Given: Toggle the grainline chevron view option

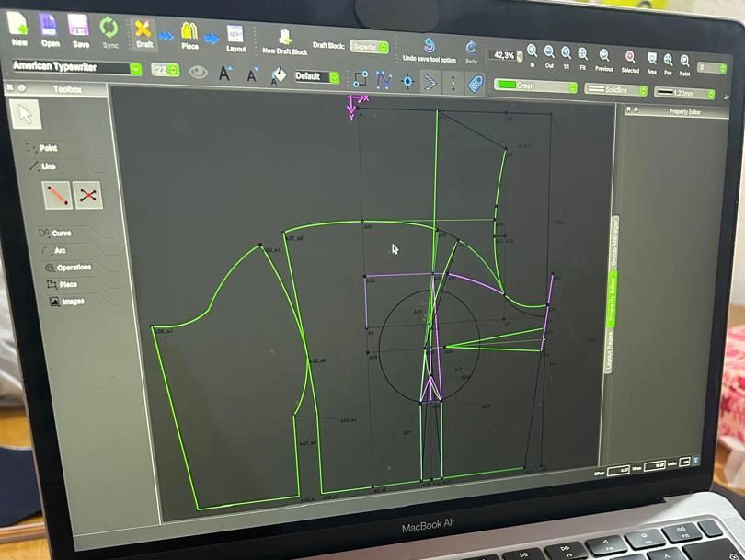Looking at the screenshot, I should pyautogui.click(x=430, y=82).
